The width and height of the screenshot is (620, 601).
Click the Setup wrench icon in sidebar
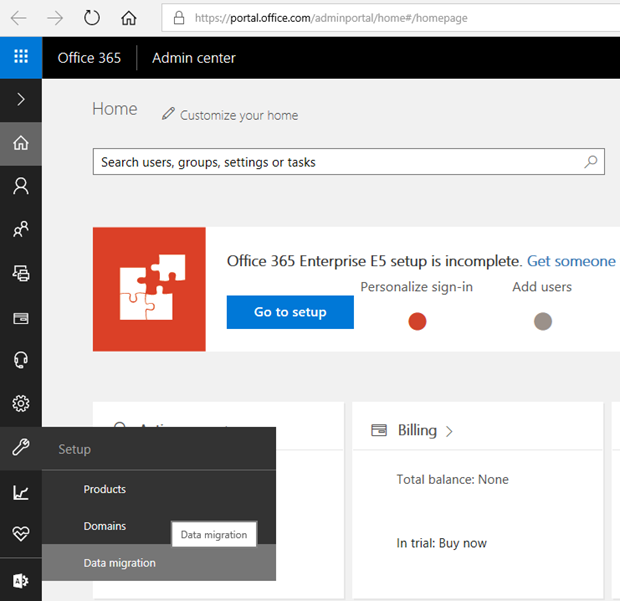(x=21, y=448)
